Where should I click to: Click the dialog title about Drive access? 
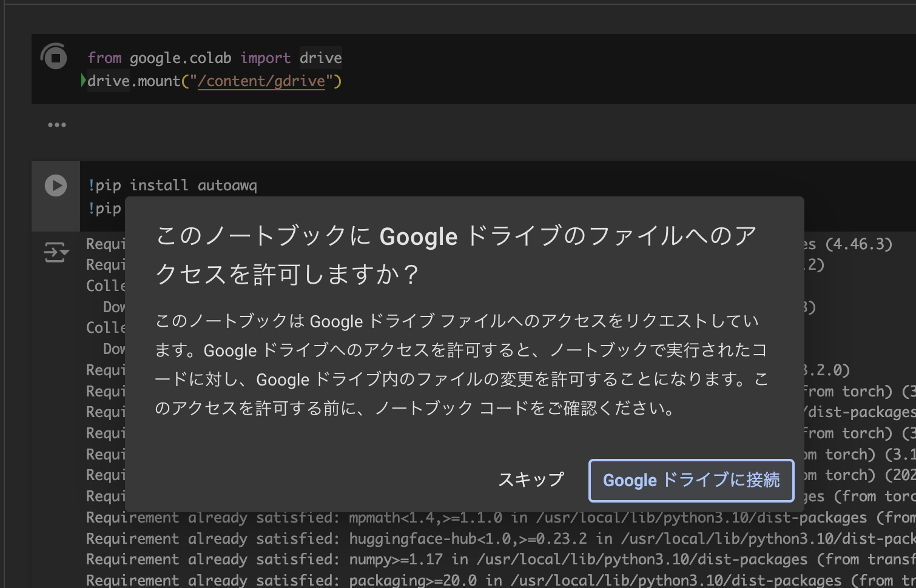pos(455,255)
